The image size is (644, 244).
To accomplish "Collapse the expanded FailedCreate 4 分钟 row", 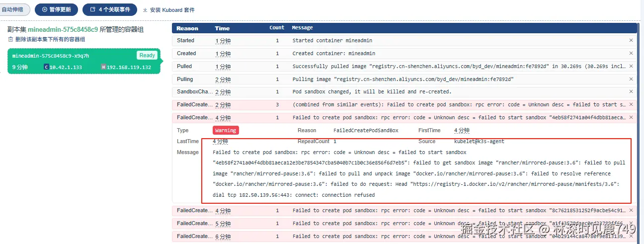I will coord(404,117).
